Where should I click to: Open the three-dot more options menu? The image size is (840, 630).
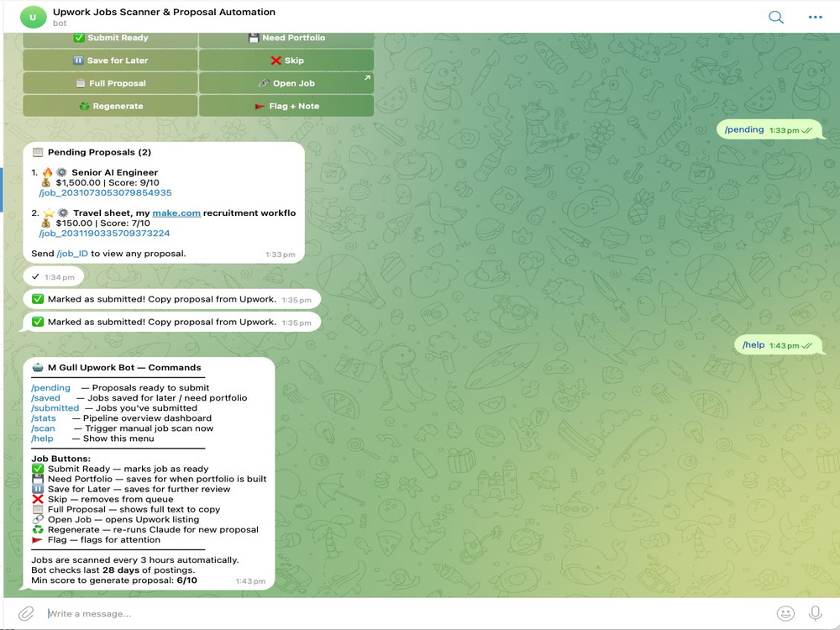pyautogui.click(x=815, y=17)
